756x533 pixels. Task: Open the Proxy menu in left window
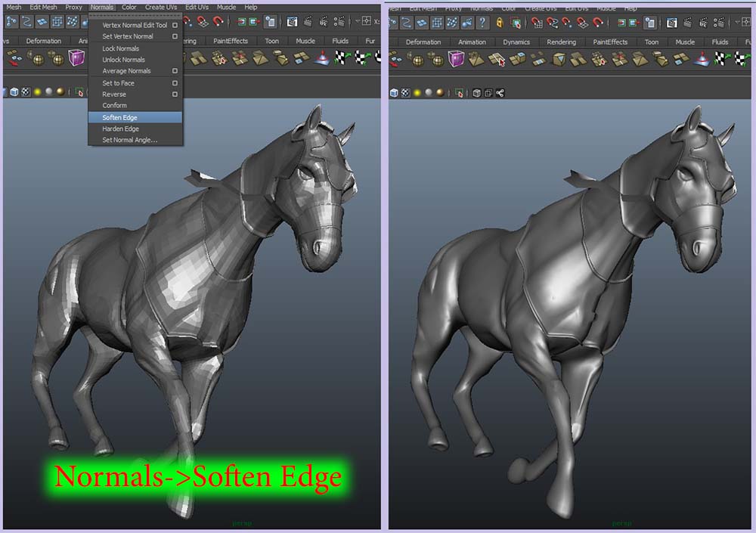tap(74, 7)
